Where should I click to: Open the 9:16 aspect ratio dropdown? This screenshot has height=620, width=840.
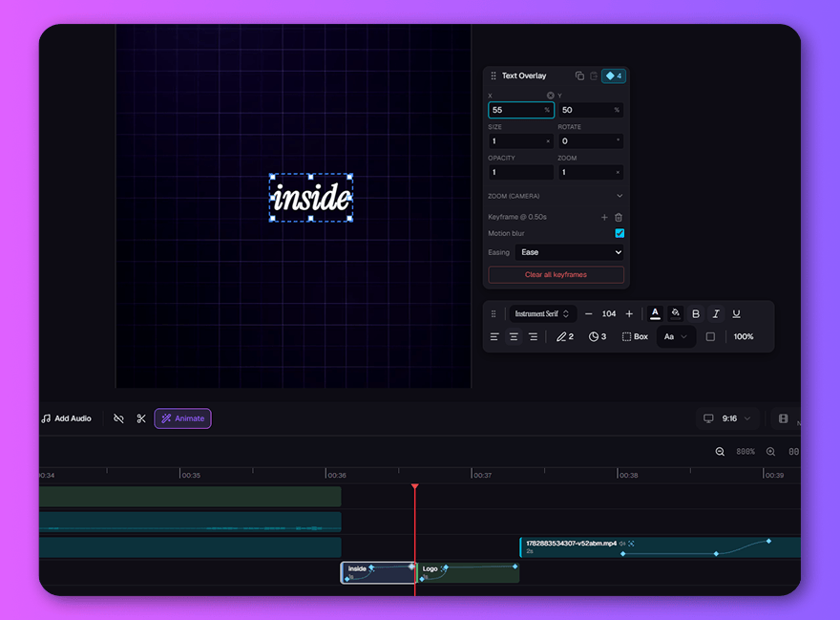727,418
